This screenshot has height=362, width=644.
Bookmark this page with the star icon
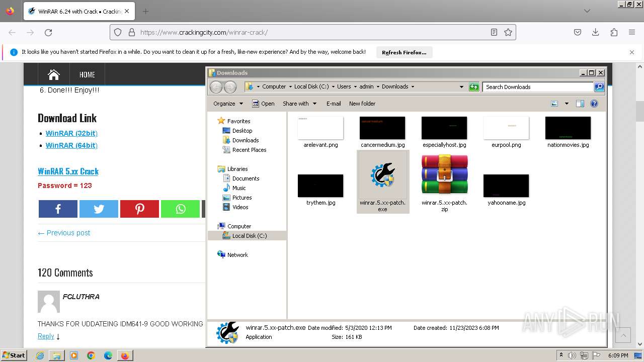(508, 32)
